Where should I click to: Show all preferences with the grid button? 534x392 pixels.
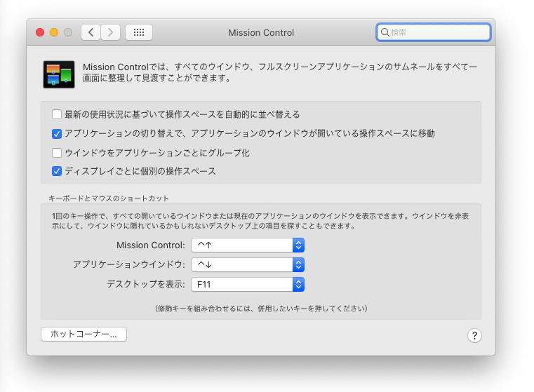[139, 32]
